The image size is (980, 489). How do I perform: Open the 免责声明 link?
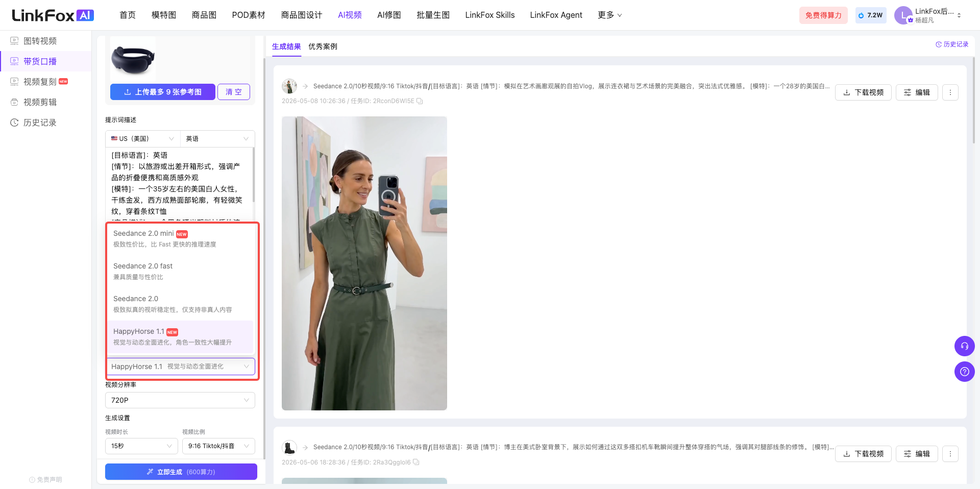click(x=45, y=480)
